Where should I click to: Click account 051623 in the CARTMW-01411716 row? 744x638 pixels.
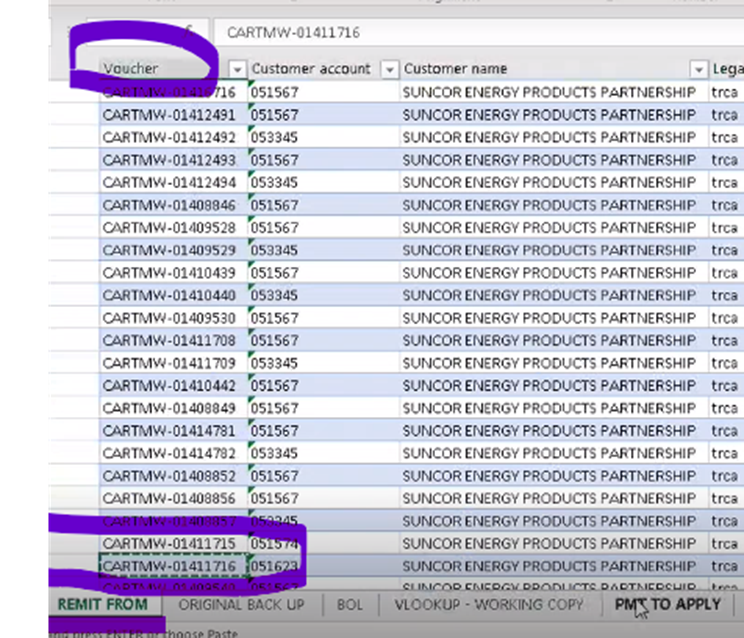(x=324, y=566)
